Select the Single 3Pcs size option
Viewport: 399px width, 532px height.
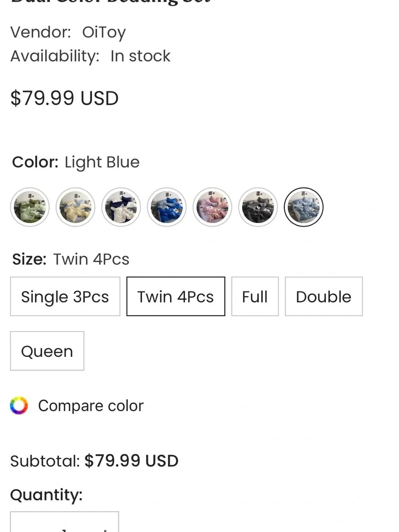65,297
